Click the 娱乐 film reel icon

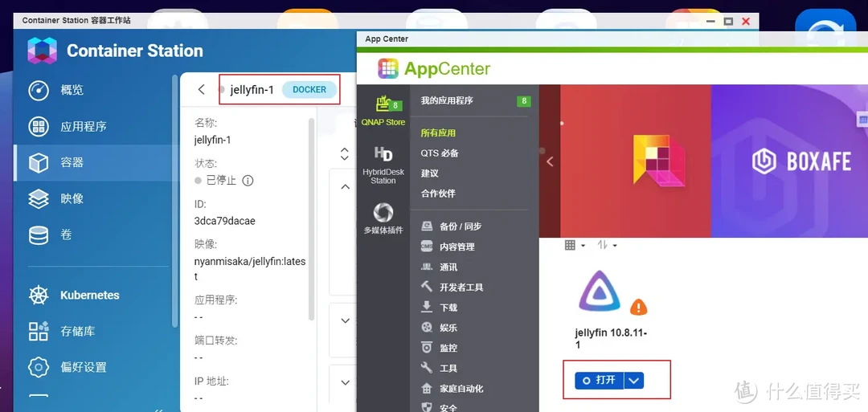click(426, 328)
